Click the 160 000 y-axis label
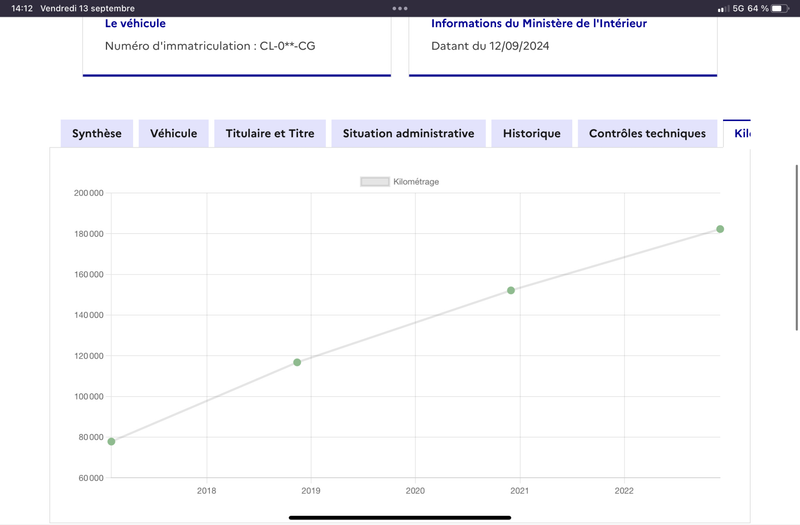This screenshot has width=800, height=525. pos(89,274)
